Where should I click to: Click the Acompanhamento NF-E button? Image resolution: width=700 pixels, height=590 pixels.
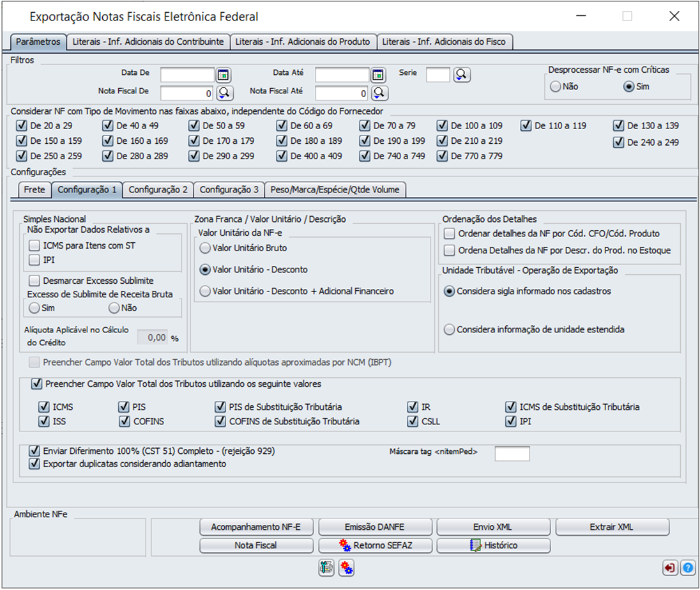point(256,527)
